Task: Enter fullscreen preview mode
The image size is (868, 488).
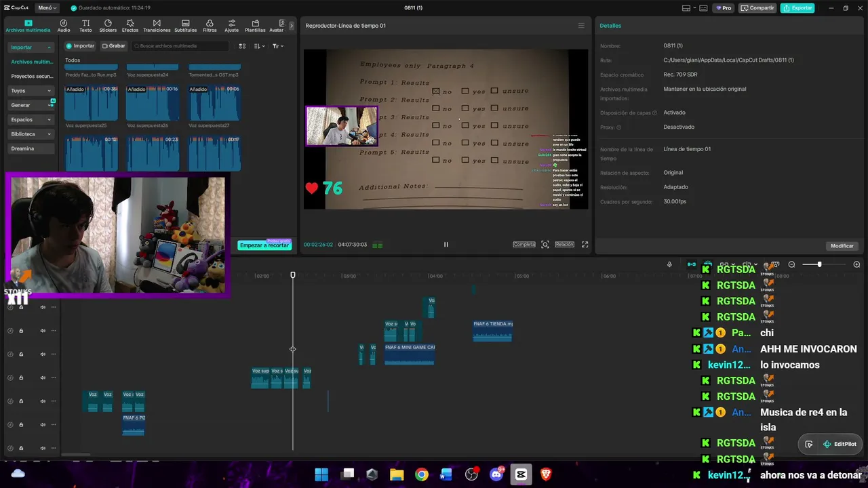Action: (x=585, y=245)
